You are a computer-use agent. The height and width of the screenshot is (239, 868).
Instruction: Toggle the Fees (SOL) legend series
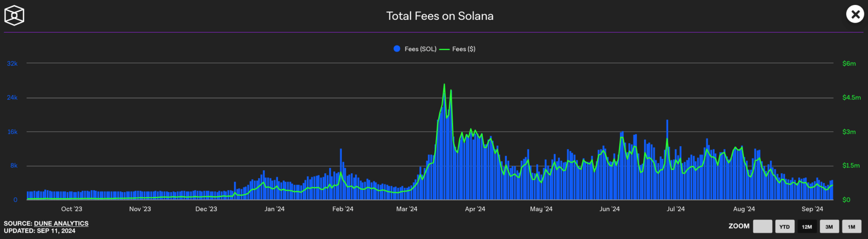tap(415, 49)
